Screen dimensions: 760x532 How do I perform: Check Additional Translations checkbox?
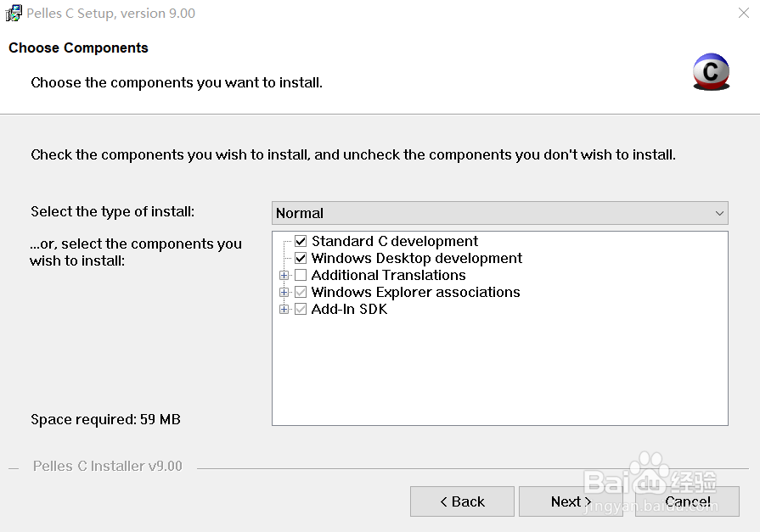point(301,276)
